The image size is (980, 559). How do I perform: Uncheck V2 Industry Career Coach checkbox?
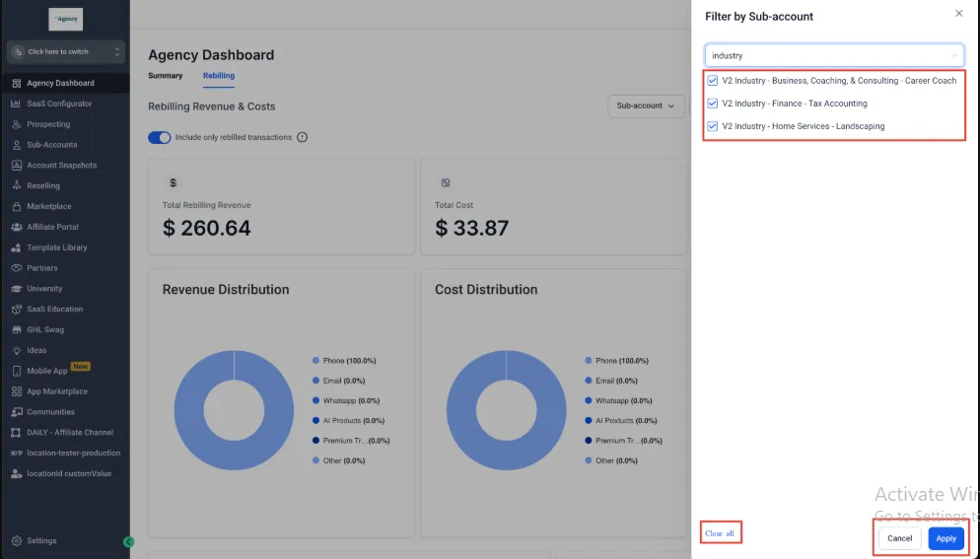click(x=713, y=81)
